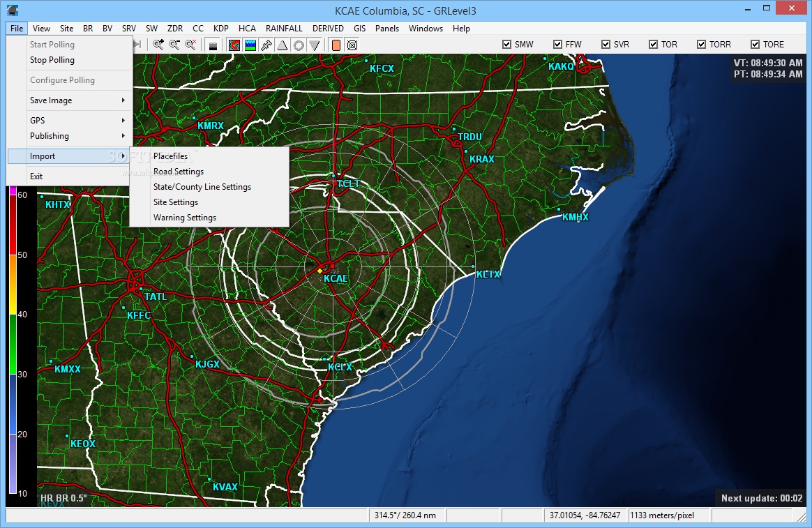
Task: Click the radar swirl toolbar icon
Action: [234, 45]
